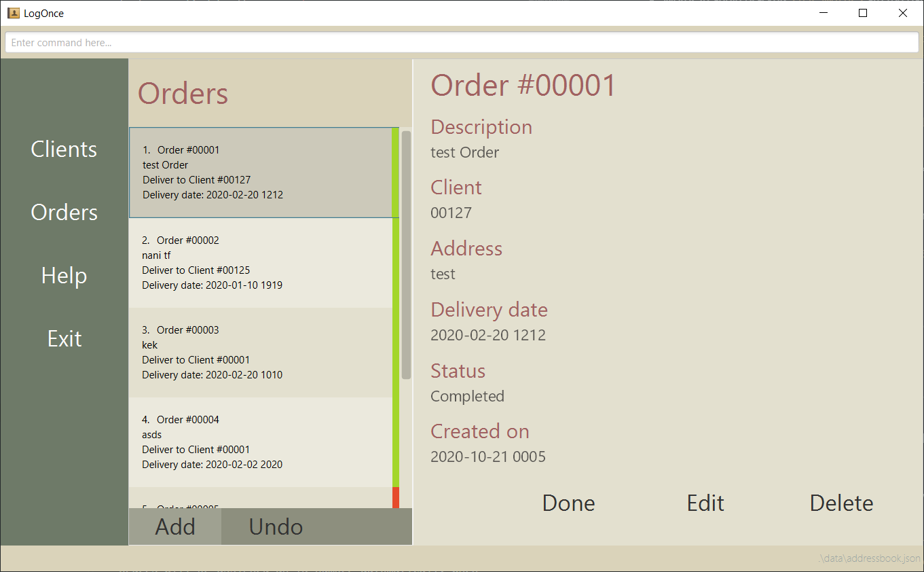Viewport: 924px width, 572px height.
Task: Click 'Delivery date: 2020-02-02 2020' text
Action: pyautogui.click(x=212, y=465)
